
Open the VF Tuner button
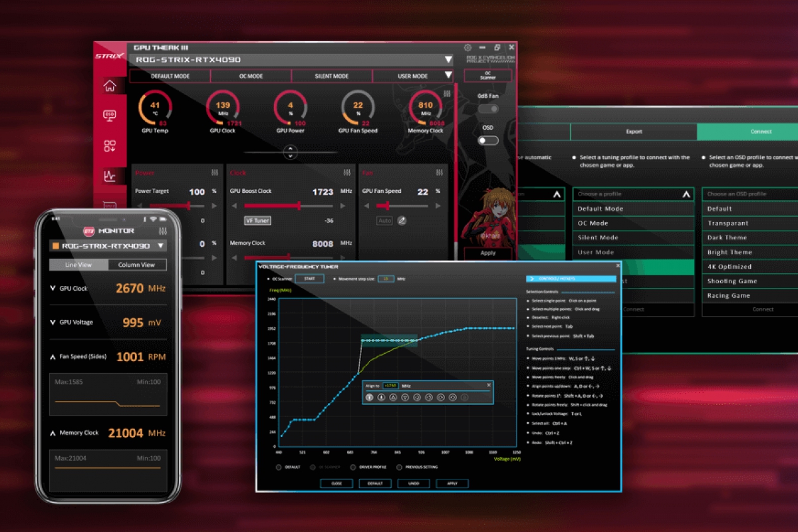coord(257,220)
